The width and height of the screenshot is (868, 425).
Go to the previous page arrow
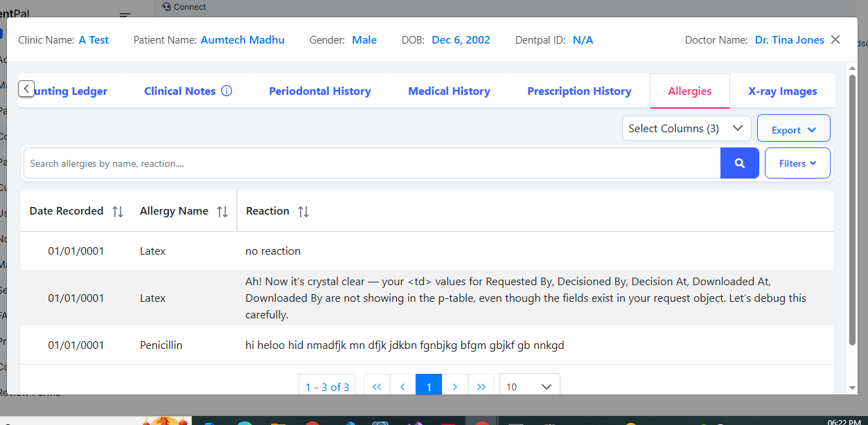coord(402,386)
